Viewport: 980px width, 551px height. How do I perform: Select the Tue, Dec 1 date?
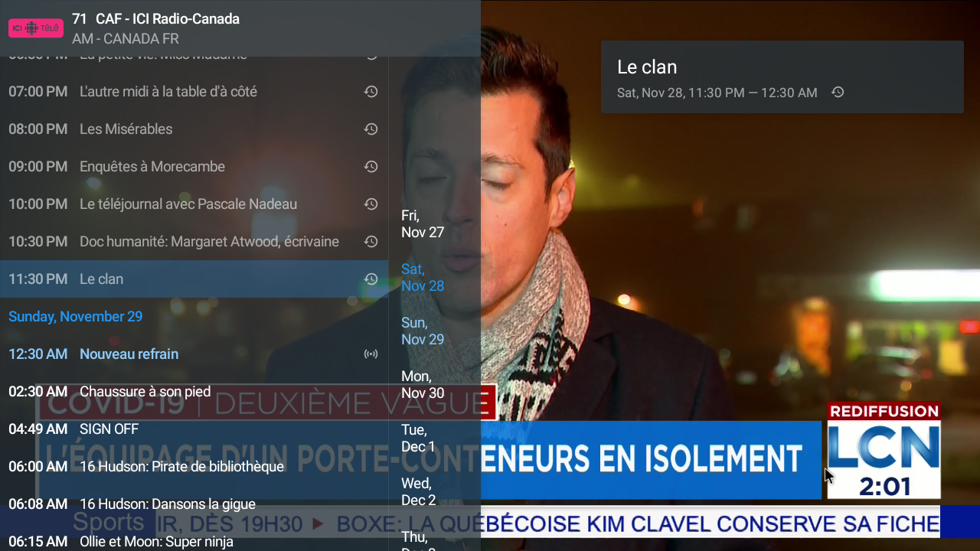[418, 439]
